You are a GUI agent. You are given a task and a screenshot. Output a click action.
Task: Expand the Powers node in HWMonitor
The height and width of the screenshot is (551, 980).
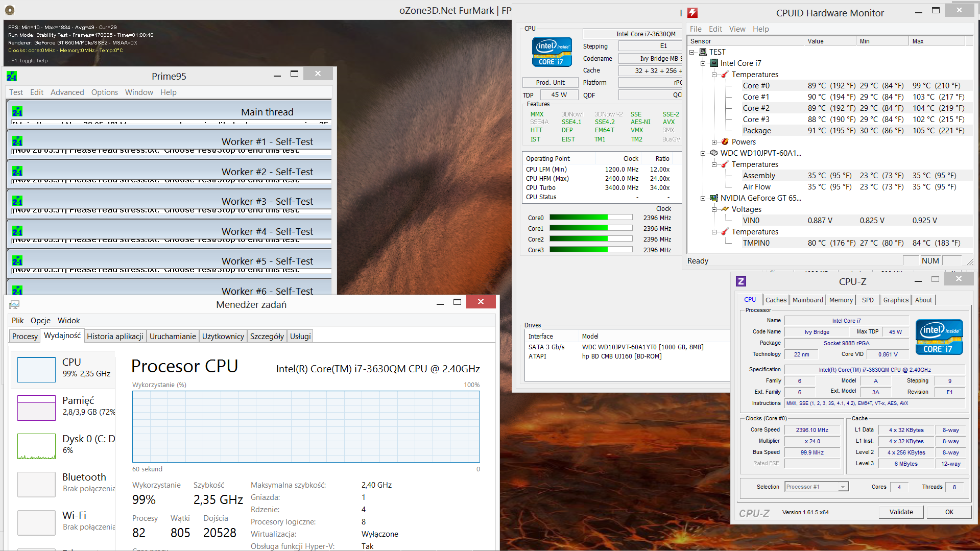pos(714,142)
